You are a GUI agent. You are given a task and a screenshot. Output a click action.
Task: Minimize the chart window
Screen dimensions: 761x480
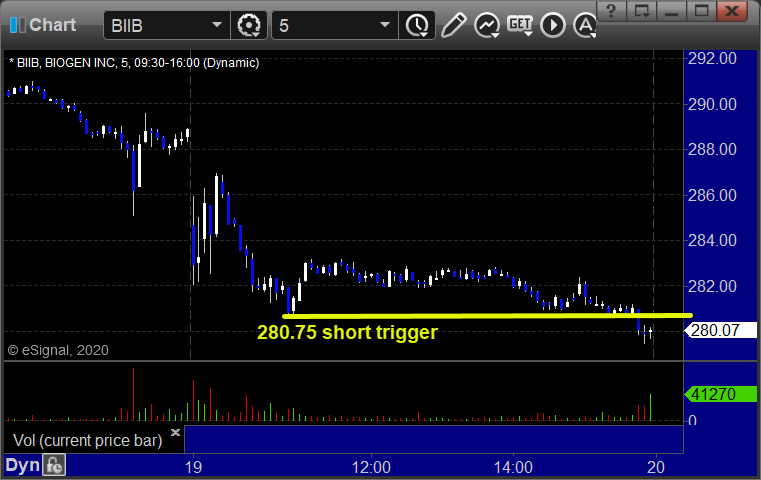pos(671,11)
